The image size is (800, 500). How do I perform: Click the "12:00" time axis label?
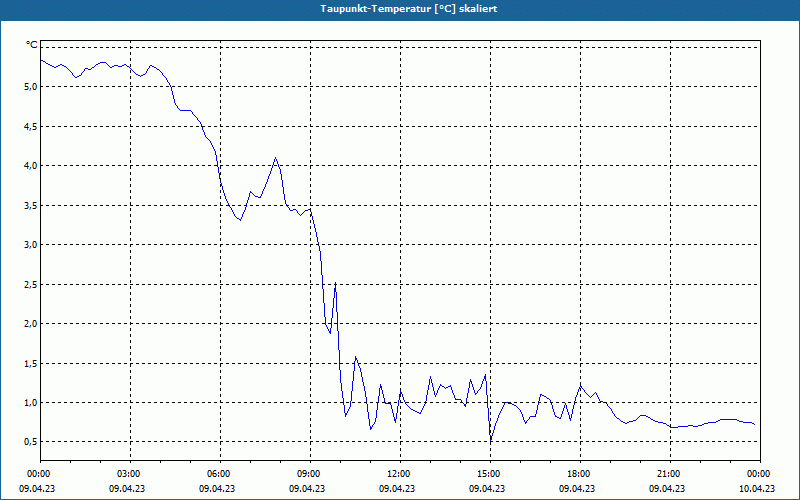point(401,474)
